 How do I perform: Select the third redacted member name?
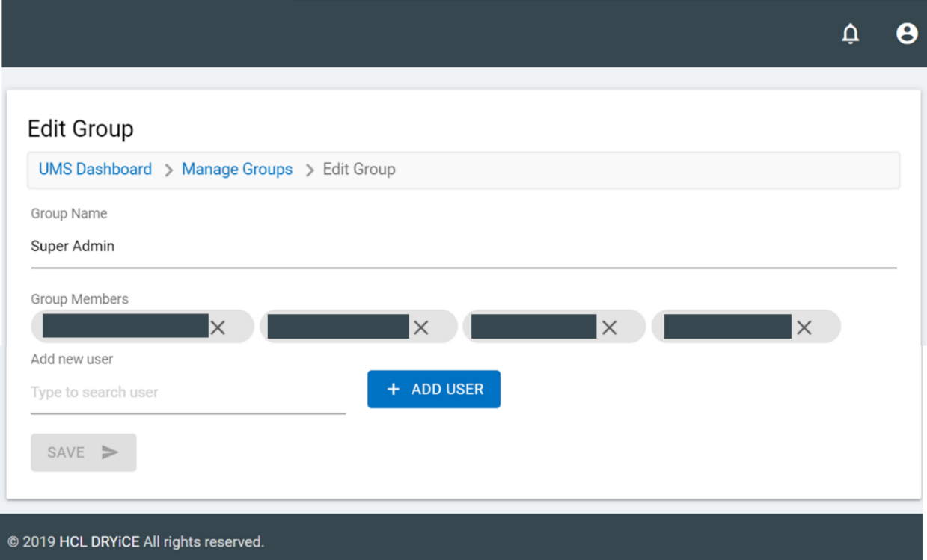coord(533,327)
